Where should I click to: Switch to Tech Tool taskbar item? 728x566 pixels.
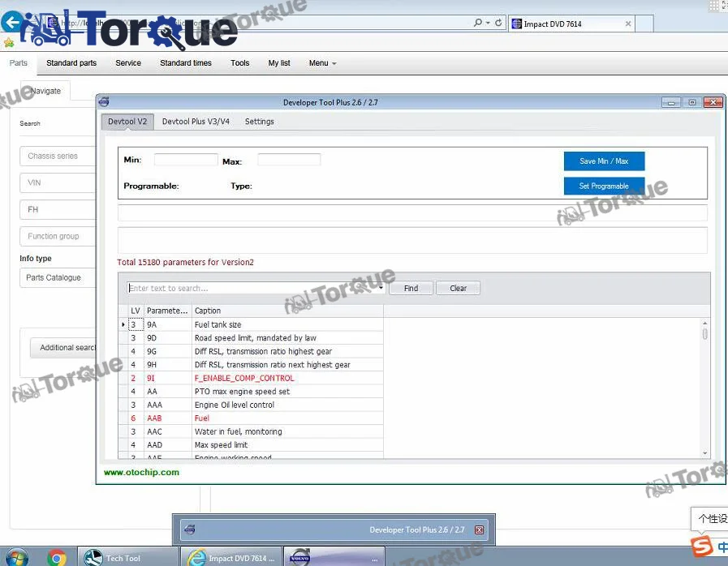click(x=127, y=558)
